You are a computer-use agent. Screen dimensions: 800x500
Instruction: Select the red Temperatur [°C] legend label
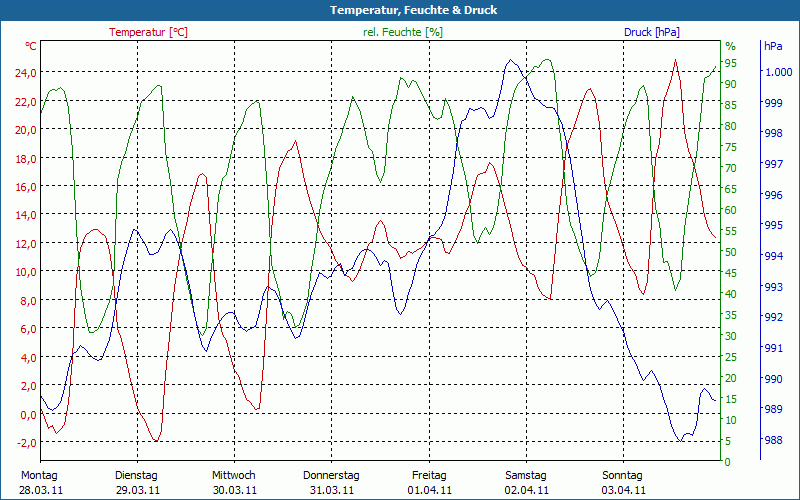[x=148, y=32]
